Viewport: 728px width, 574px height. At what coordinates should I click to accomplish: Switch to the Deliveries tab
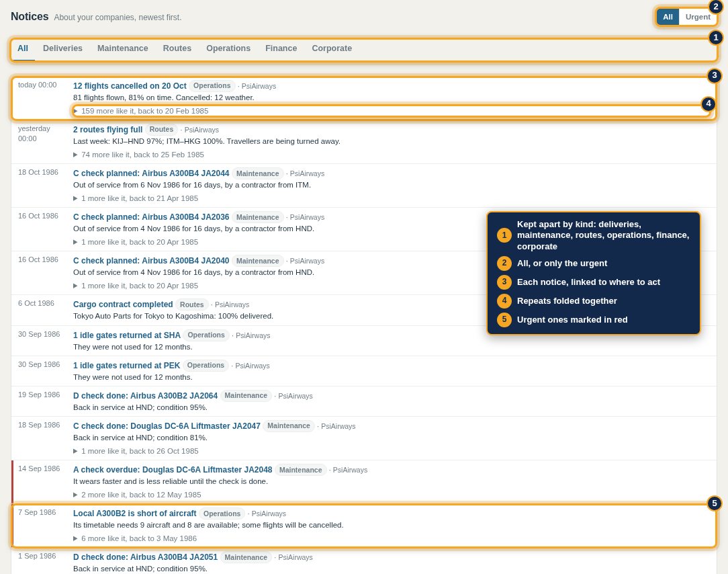pyautogui.click(x=62, y=48)
